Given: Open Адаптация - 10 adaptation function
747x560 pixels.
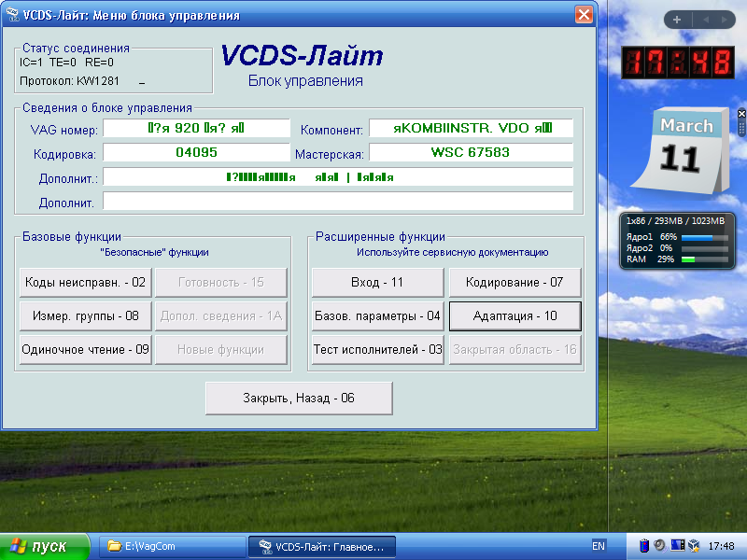Looking at the screenshot, I should pos(515,315).
